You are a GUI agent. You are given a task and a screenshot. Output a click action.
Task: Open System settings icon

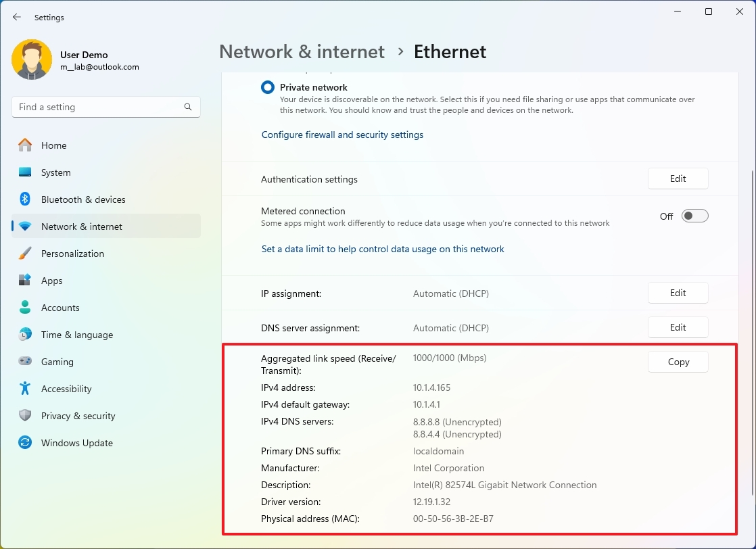[x=25, y=172]
